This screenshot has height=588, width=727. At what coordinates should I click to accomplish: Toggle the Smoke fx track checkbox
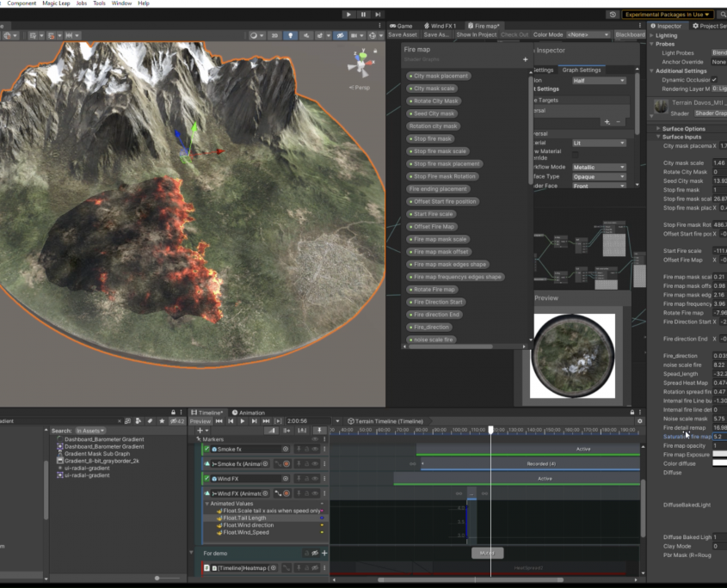point(207,449)
